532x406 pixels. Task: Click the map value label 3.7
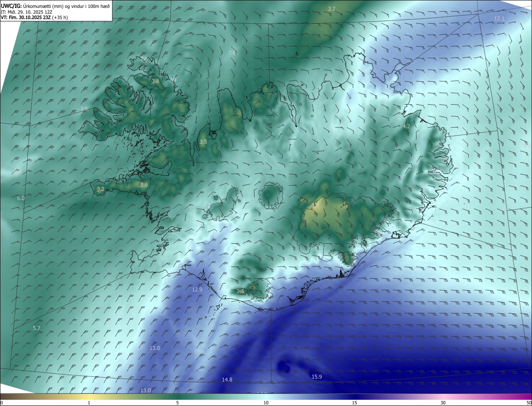(x=331, y=9)
